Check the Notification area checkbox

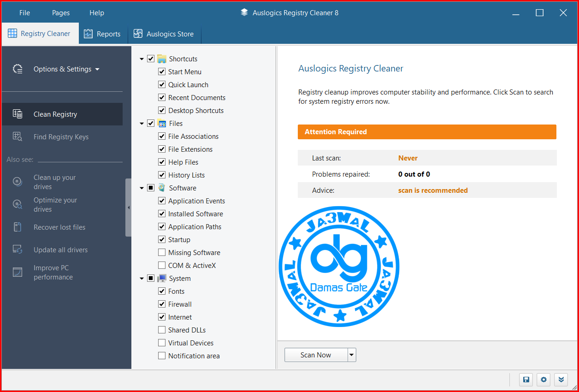162,356
